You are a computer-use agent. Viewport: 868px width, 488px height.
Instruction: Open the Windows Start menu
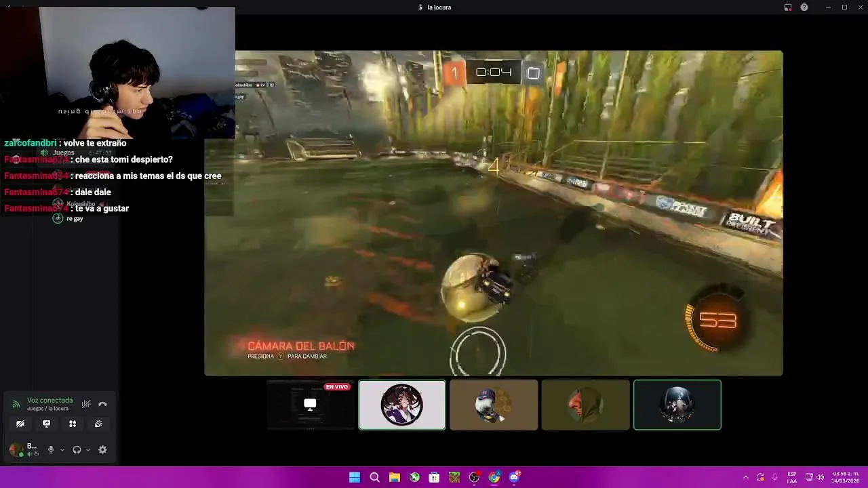click(x=355, y=477)
